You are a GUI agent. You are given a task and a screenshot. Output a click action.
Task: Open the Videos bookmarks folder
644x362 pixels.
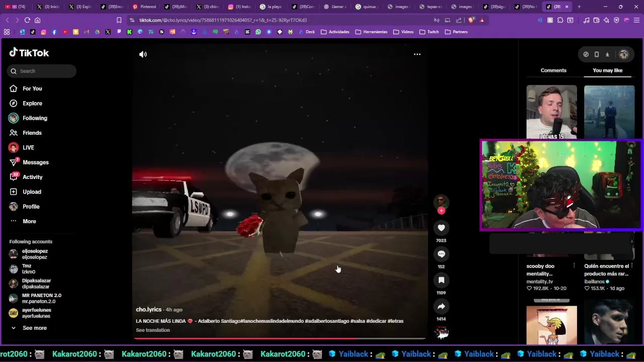tap(404, 32)
